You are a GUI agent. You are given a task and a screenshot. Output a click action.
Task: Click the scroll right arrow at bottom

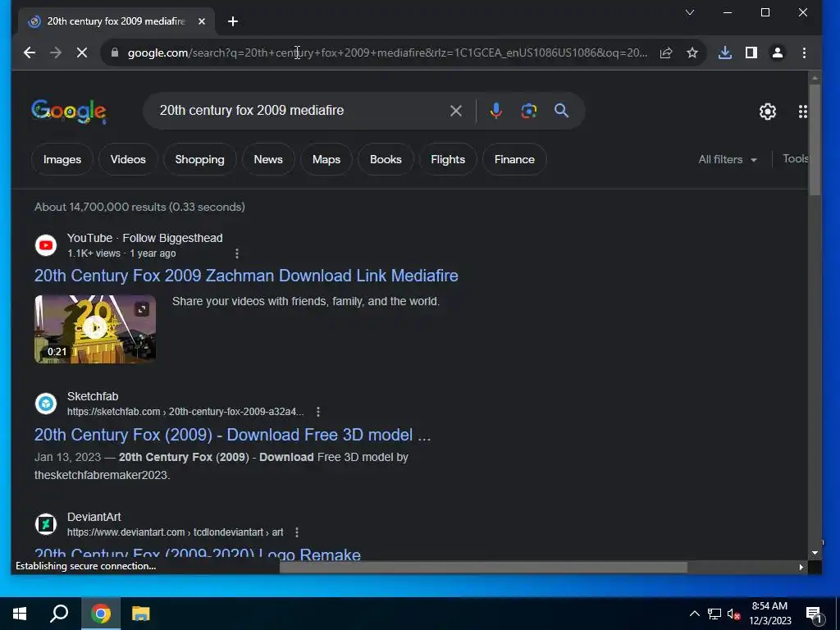pyautogui.click(x=801, y=567)
